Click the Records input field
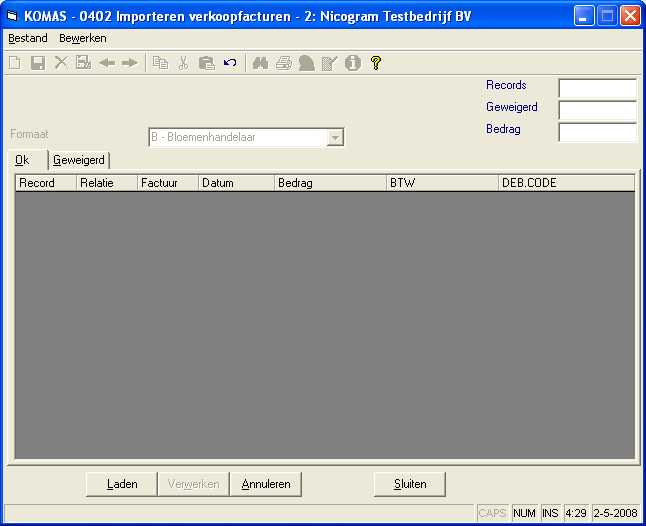 click(x=598, y=88)
